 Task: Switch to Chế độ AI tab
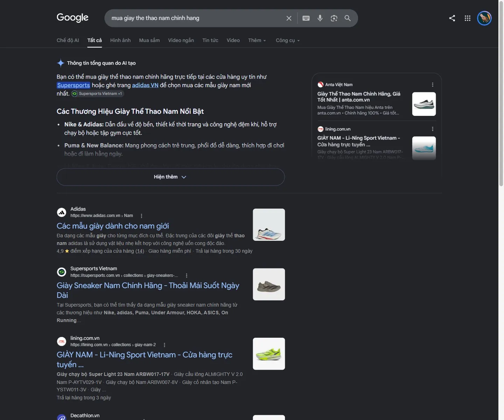point(68,40)
